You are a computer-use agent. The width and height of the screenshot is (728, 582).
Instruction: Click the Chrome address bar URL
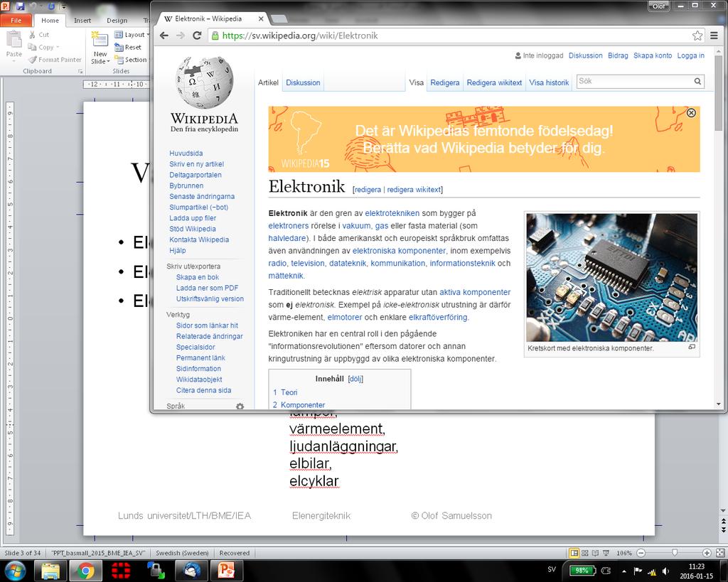[300, 36]
